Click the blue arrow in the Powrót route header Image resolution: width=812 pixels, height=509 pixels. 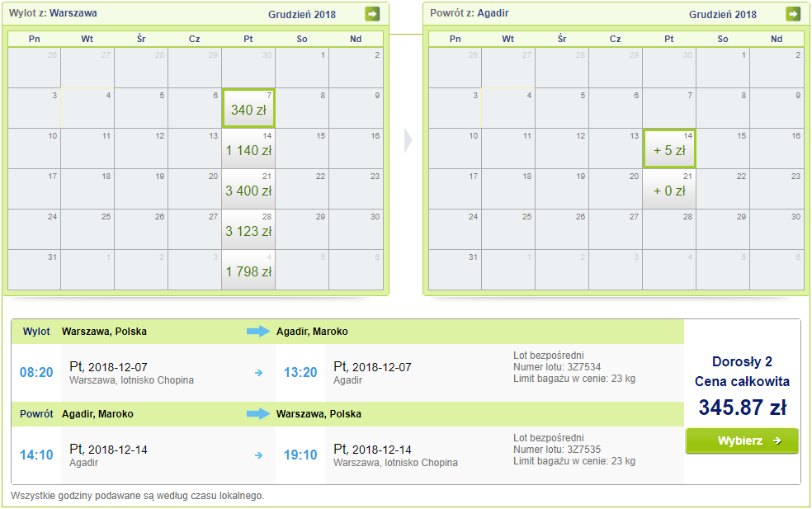point(258,413)
